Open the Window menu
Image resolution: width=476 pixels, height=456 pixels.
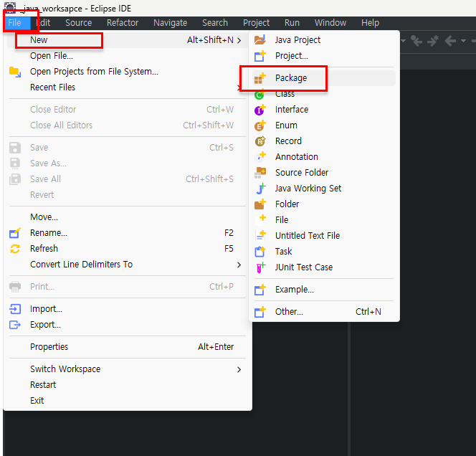[330, 23]
